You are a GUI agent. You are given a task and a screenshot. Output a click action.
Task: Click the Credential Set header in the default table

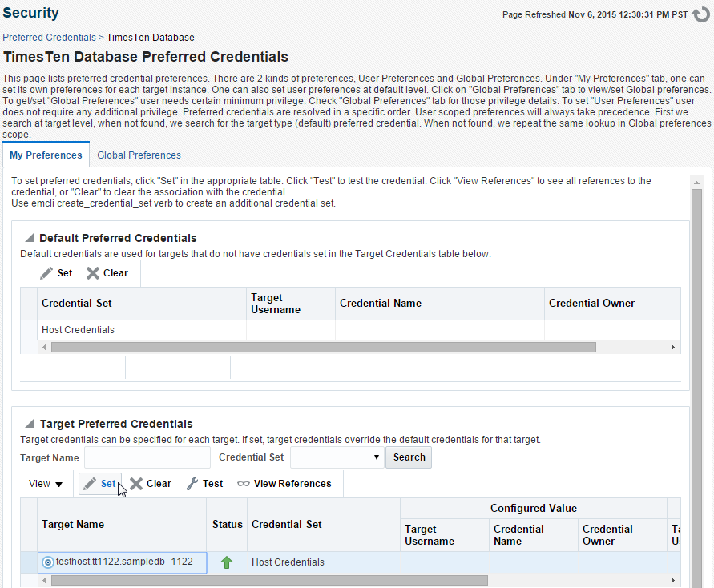coord(142,304)
